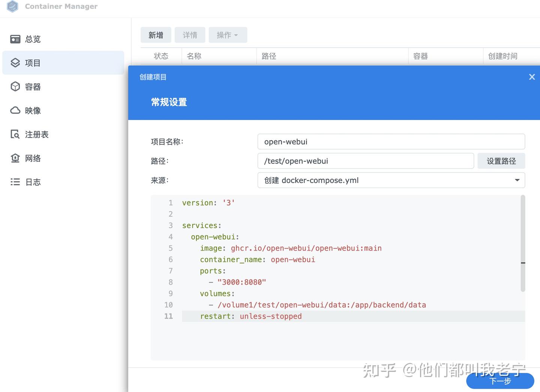Screen dimensions: 540x392
Task: Focus the 项目名称 input field
Action: (x=391, y=141)
